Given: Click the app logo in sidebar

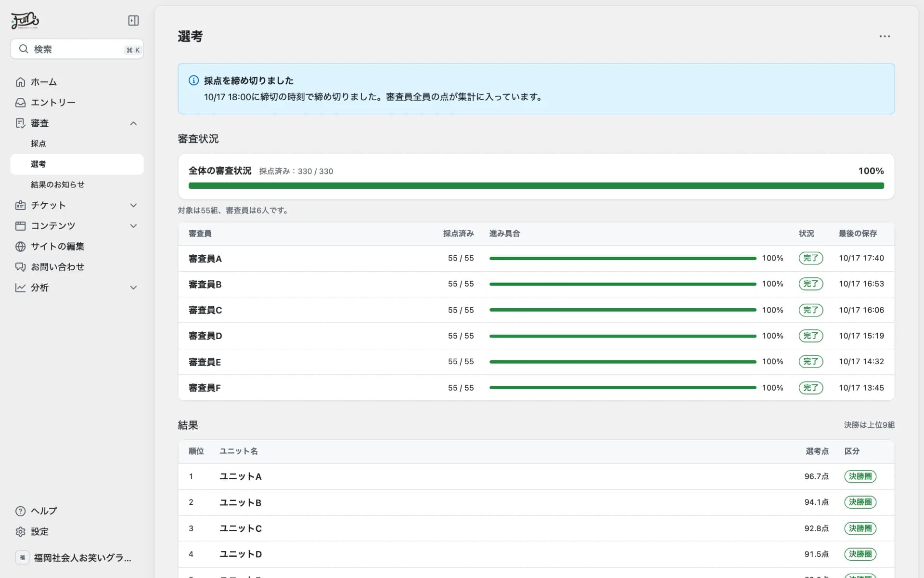Looking at the screenshot, I should (x=25, y=20).
